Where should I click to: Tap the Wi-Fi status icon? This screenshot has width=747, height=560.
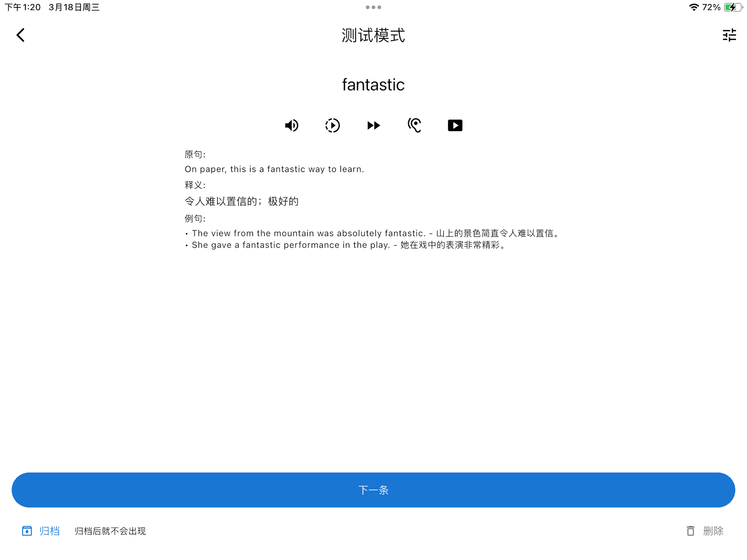tap(694, 7)
